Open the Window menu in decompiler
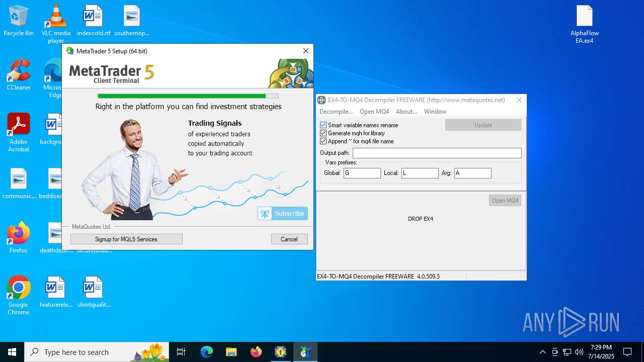644x362 pixels. pos(435,112)
